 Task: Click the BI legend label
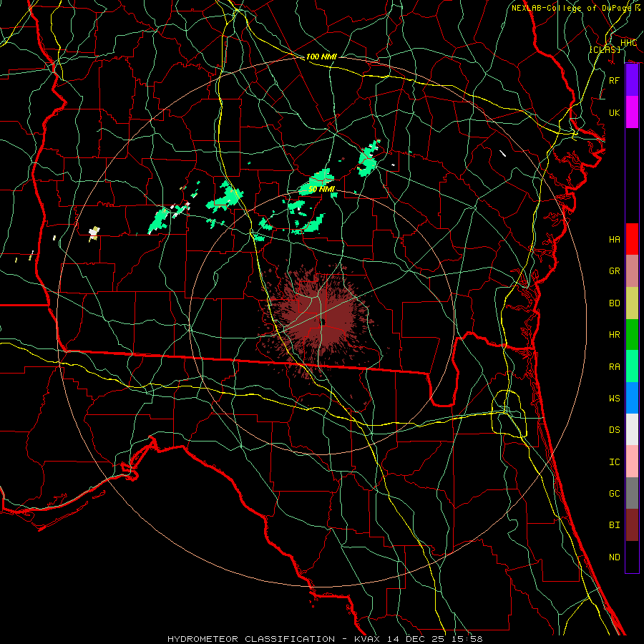[x=614, y=525]
